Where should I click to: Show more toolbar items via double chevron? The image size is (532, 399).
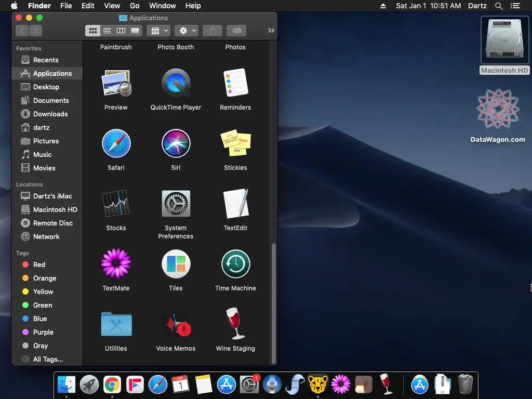pos(271,31)
